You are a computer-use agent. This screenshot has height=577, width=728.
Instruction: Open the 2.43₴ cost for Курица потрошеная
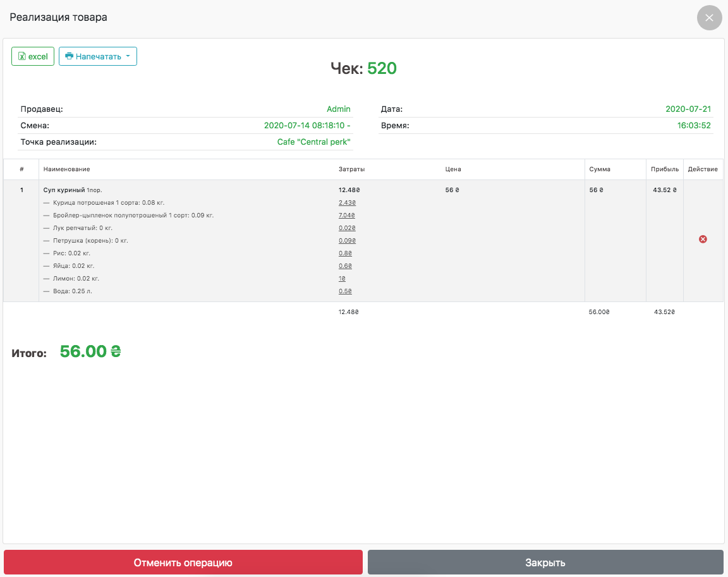(347, 203)
